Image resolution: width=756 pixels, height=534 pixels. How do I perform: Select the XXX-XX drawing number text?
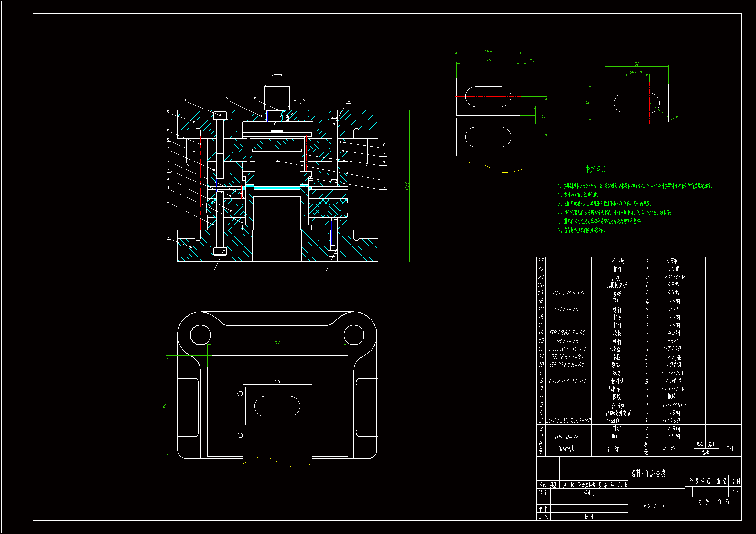click(656, 506)
